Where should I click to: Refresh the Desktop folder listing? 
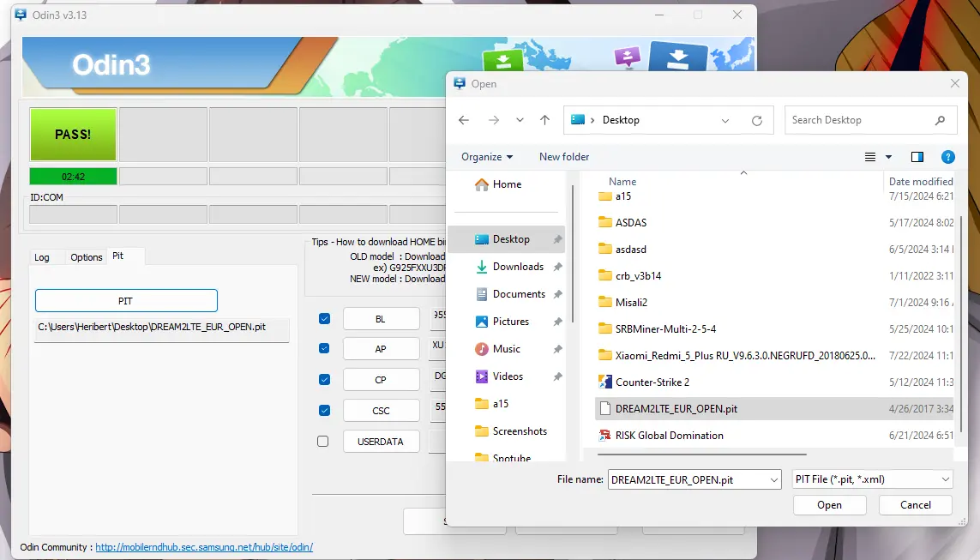point(757,120)
